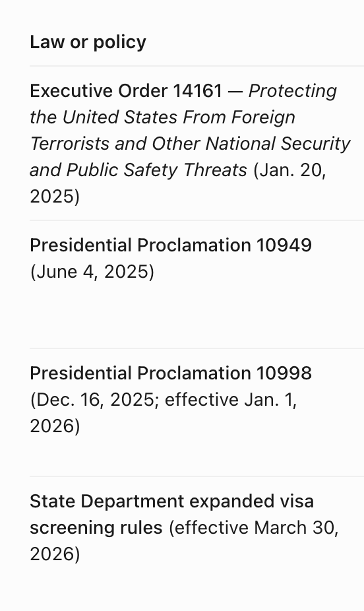Screen dimensions: 364x611
Task: Click the bold "screening rules" text
Action: (x=96, y=528)
